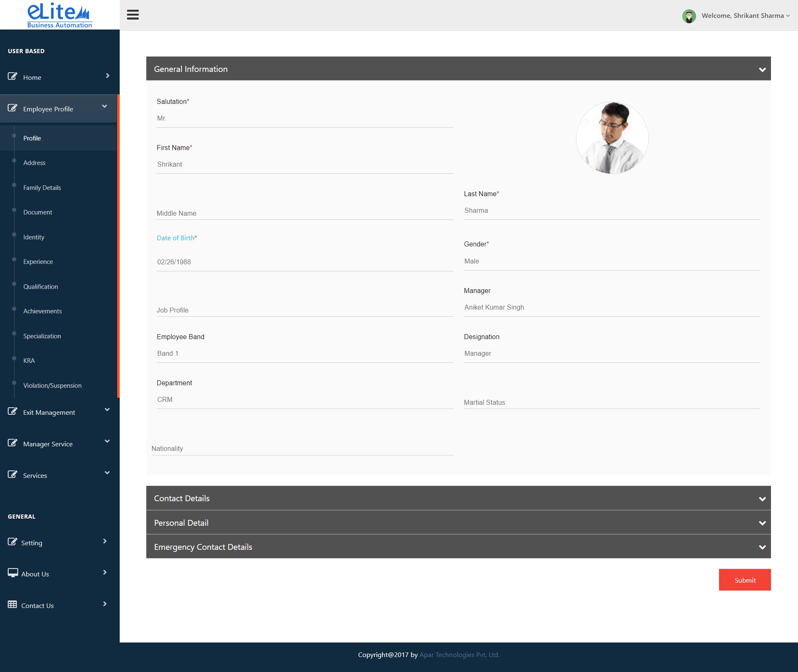This screenshot has width=798, height=672.
Task: Click the employee profile photo
Action: click(612, 138)
